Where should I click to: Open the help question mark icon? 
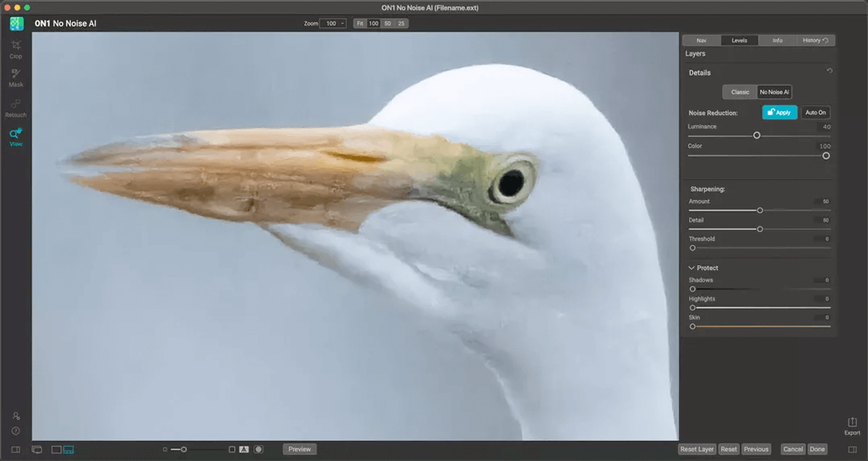point(15,430)
